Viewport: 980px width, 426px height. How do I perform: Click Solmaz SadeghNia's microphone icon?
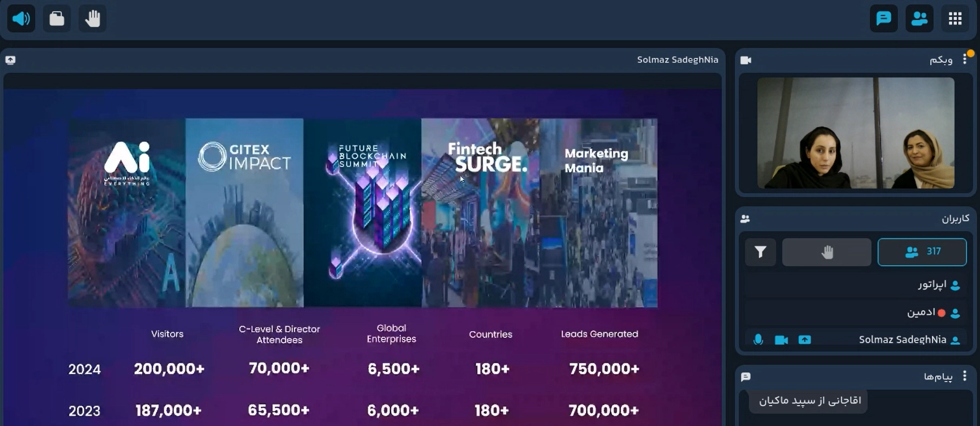pyautogui.click(x=758, y=339)
